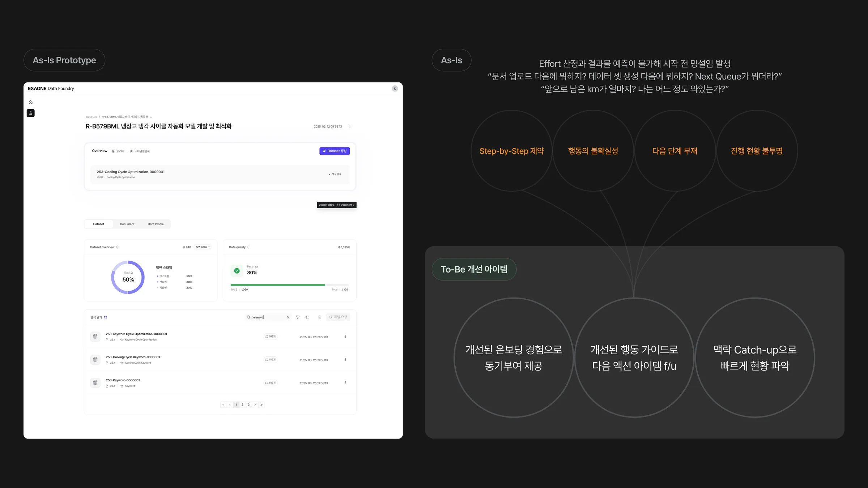Sort results with the up-down arrows icon
This screenshot has height=488, width=868.
307,317
